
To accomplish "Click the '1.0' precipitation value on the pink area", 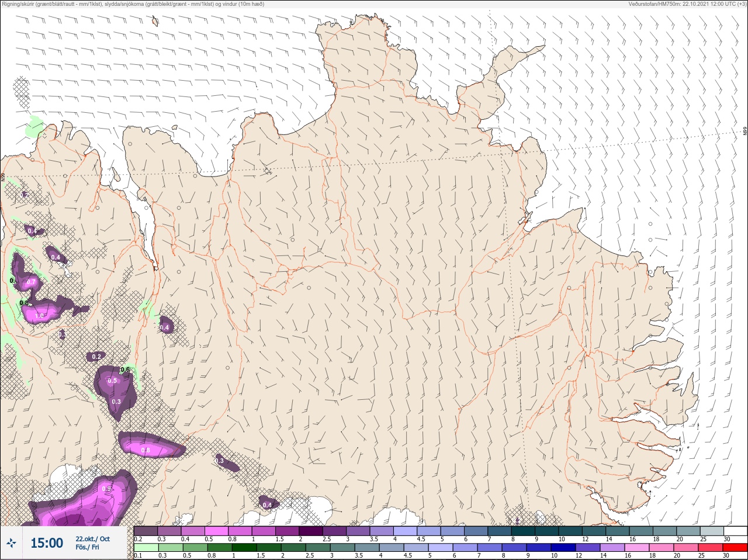I will (x=40, y=316).
